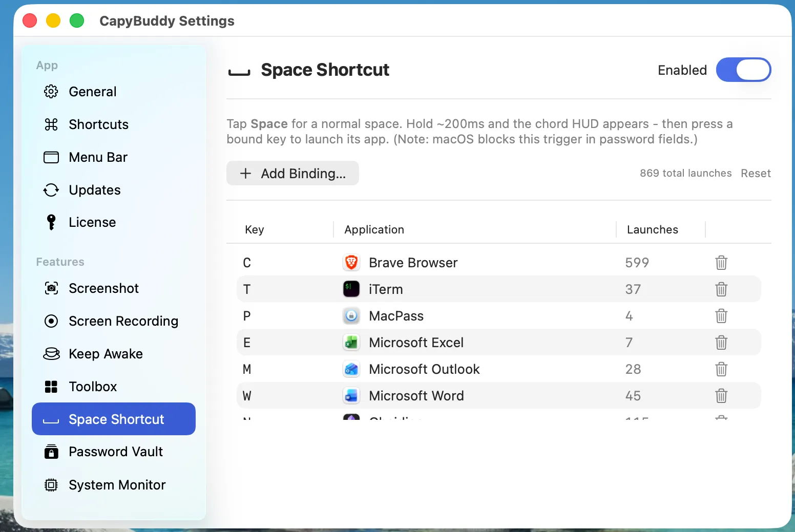Delete the Microsoft Outlook binding

click(x=721, y=369)
